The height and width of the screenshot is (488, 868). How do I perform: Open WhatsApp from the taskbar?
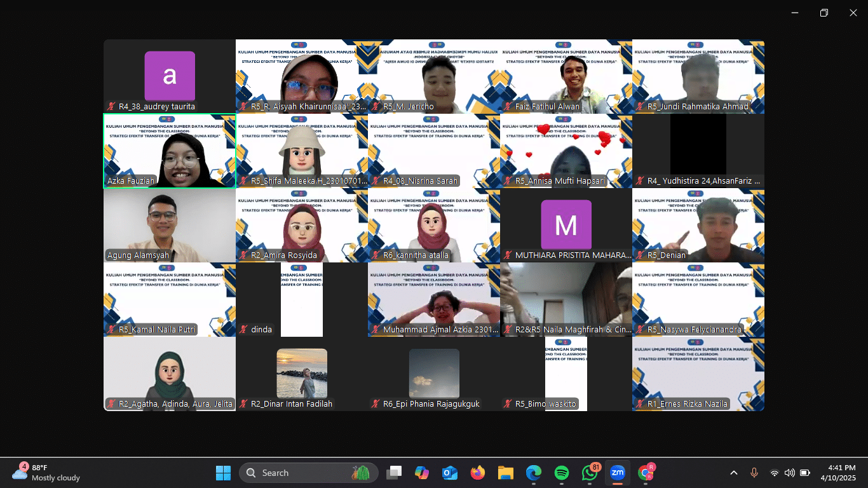coord(589,473)
